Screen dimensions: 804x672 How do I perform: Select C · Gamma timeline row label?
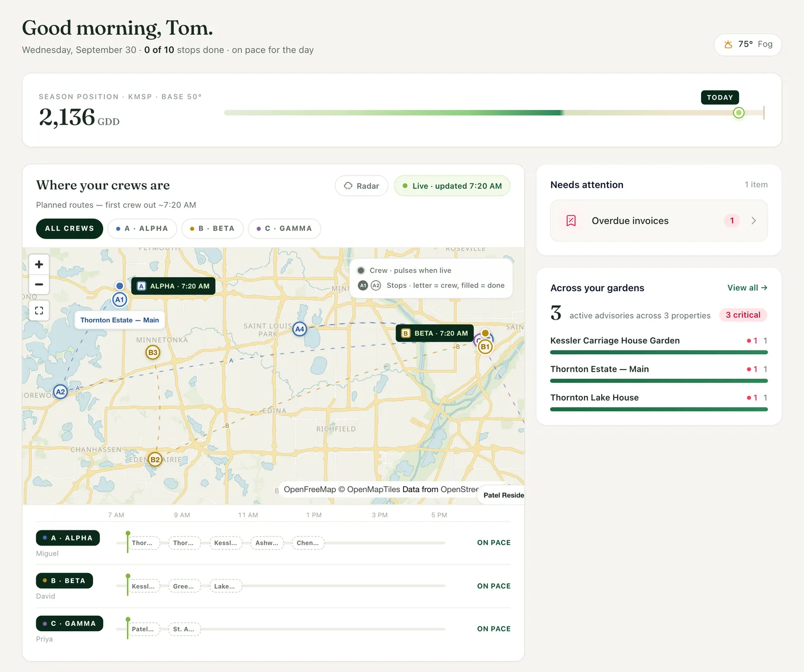point(69,623)
